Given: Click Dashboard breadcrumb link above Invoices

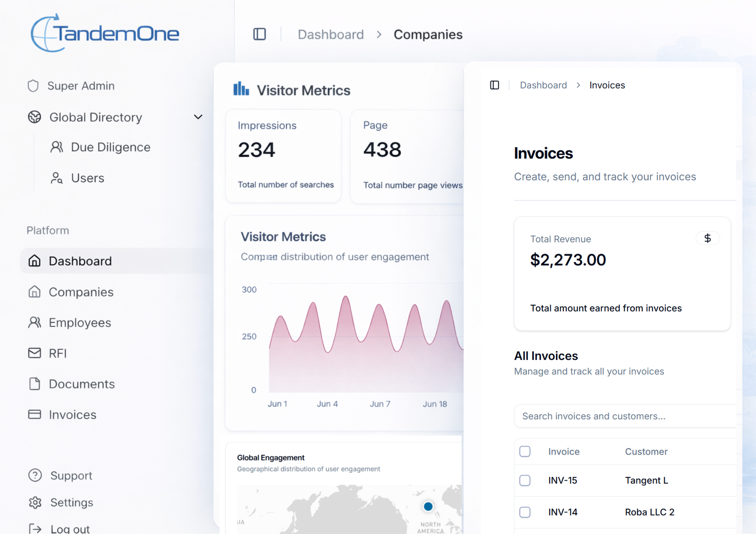Looking at the screenshot, I should click(543, 85).
